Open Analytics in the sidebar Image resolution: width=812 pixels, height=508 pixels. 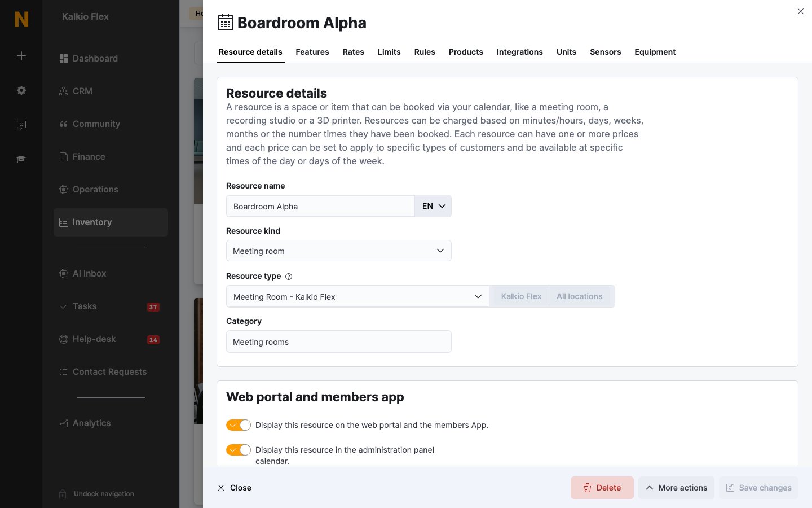pos(111,423)
